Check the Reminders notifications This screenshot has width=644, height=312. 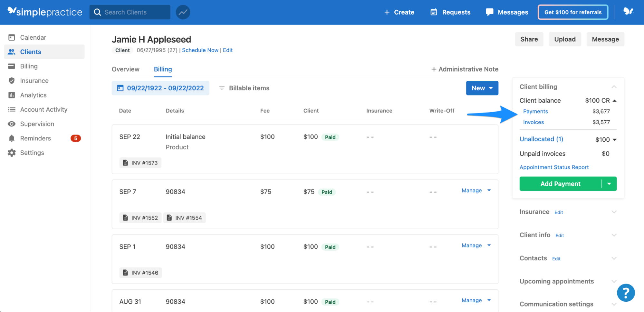coord(35,138)
